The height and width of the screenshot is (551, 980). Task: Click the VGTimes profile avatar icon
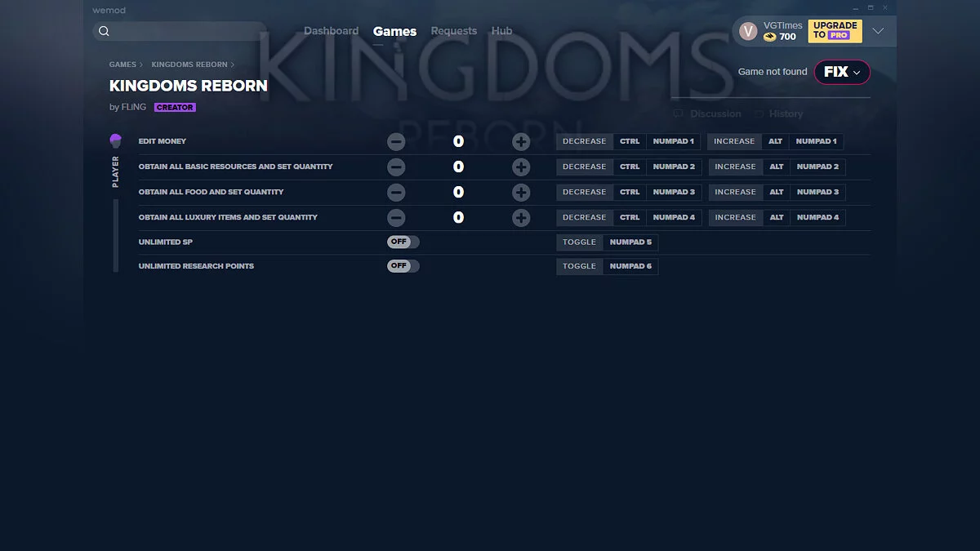click(747, 30)
